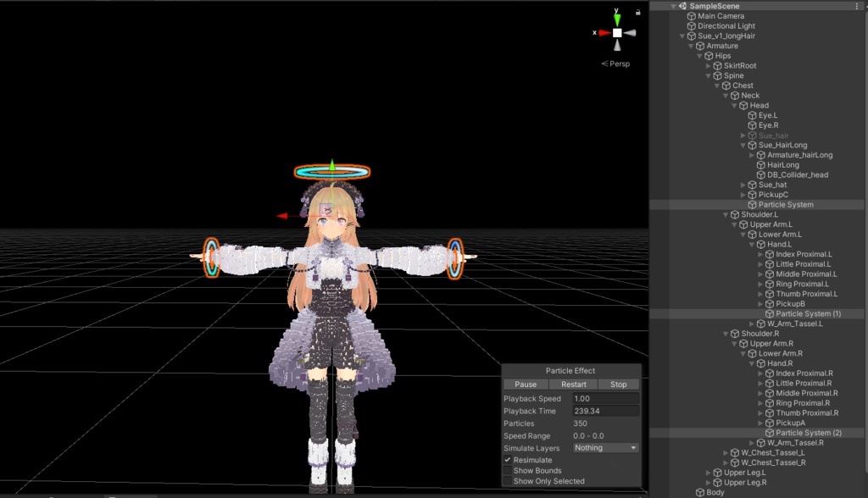Click the SampleScene Unity scene icon
Image resolution: width=868 pixels, height=498 pixels.
point(682,6)
